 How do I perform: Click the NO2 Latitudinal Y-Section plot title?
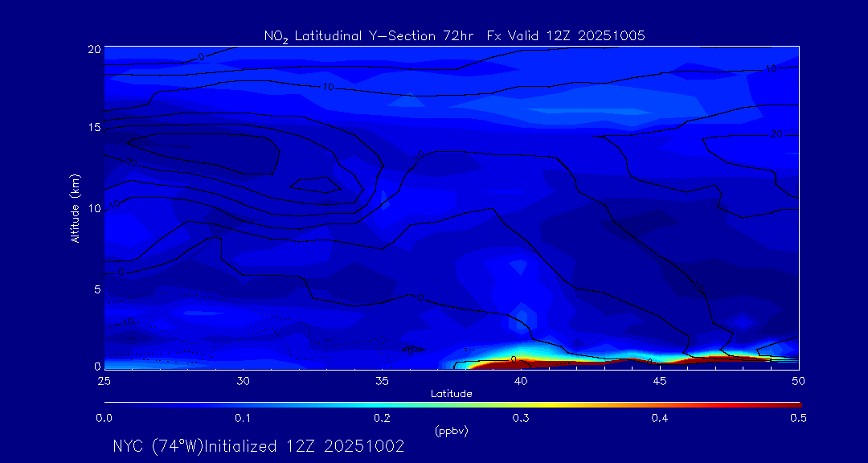454,35
